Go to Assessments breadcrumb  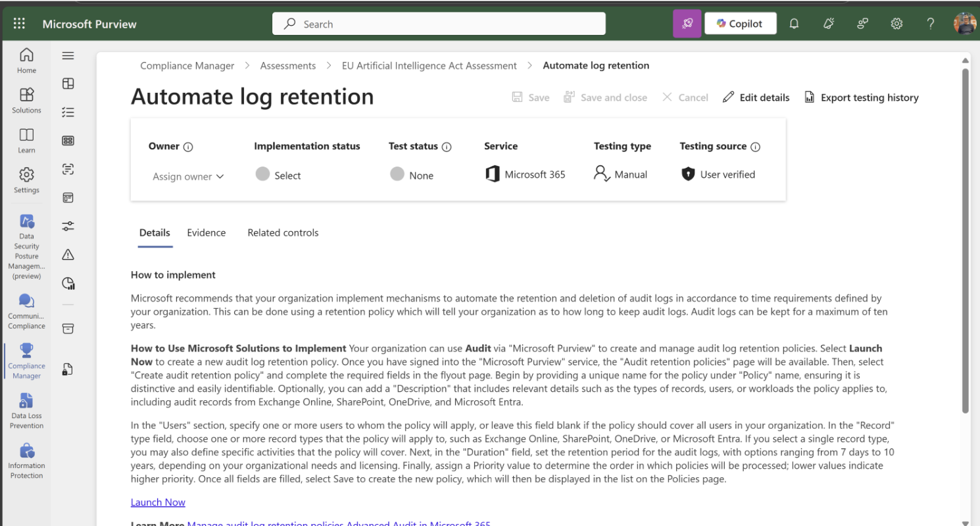(x=288, y=66)
